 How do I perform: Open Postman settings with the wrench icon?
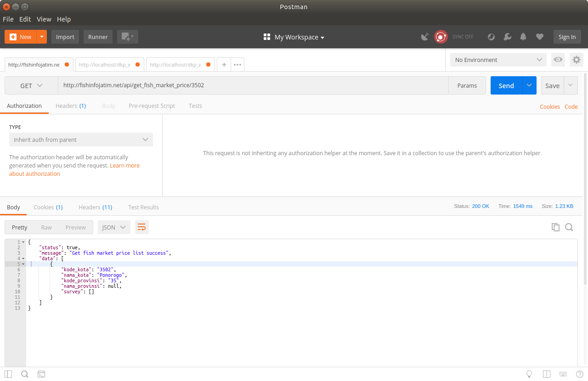pos(507,36)
